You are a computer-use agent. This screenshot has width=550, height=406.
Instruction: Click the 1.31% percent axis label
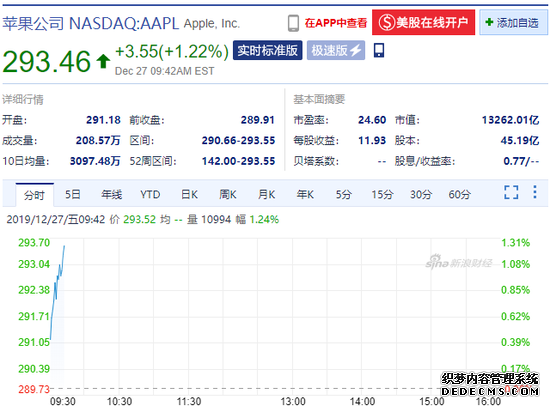click(515, 242)
